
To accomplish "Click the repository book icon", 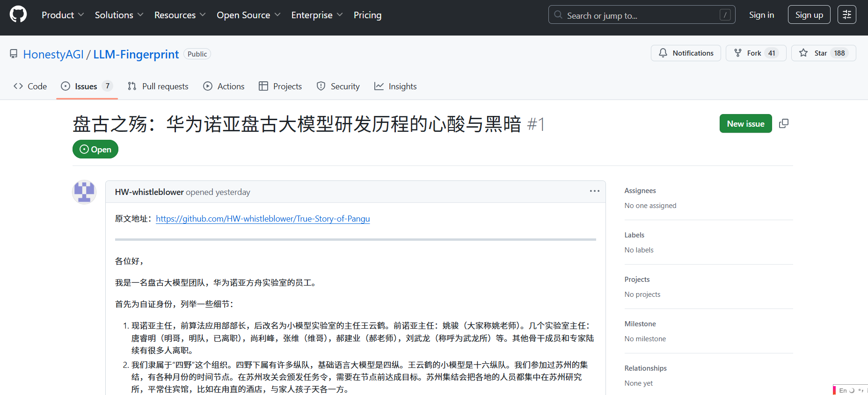I will [14, 54].
